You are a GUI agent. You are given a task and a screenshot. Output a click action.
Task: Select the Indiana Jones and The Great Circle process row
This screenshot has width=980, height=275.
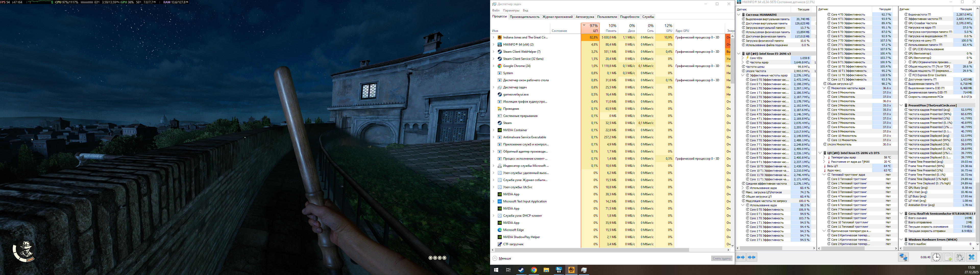click(x=525, y=38)
